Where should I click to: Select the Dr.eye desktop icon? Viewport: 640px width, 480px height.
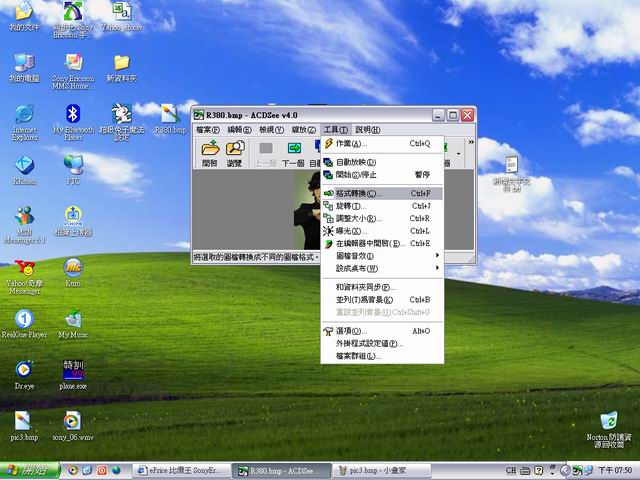(24, 375)
